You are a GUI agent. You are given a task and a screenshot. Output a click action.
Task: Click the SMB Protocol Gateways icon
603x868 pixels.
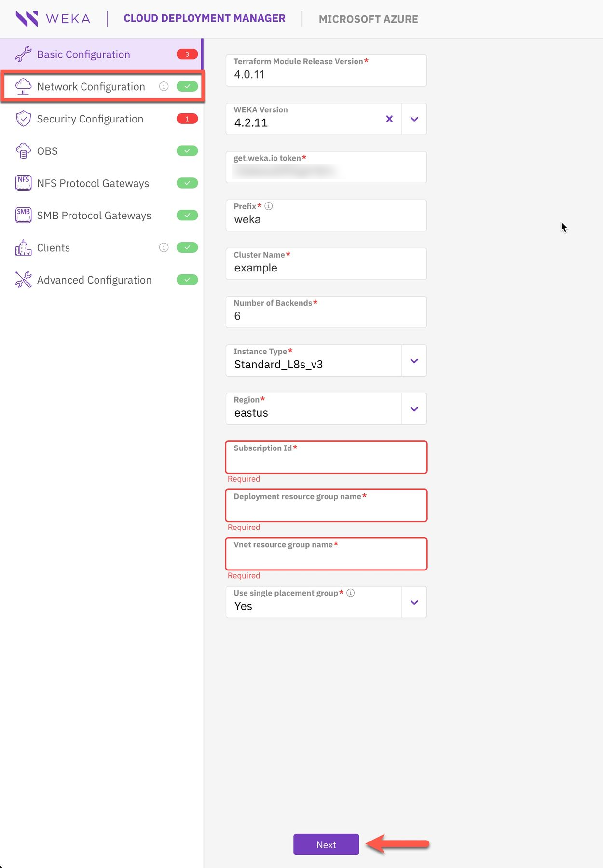[x=23, y=215]
